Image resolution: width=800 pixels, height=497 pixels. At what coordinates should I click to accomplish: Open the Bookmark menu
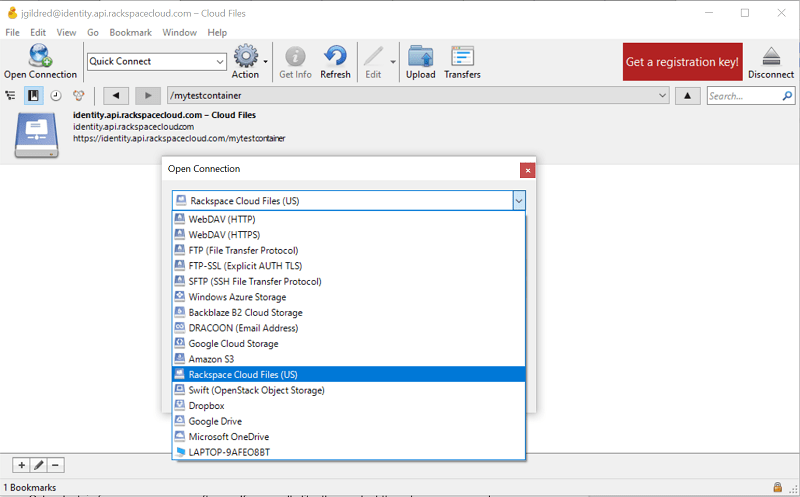[131, 32]
